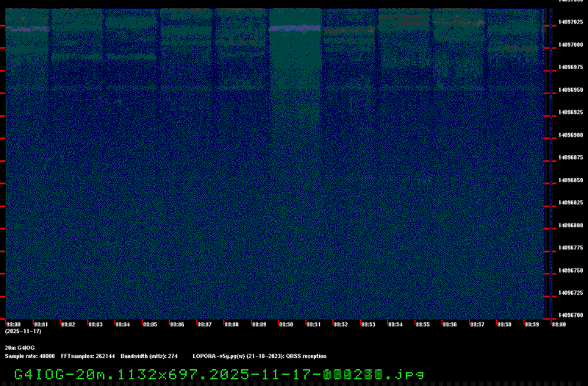Click the 14096975 frequency label

pos(570,67)
